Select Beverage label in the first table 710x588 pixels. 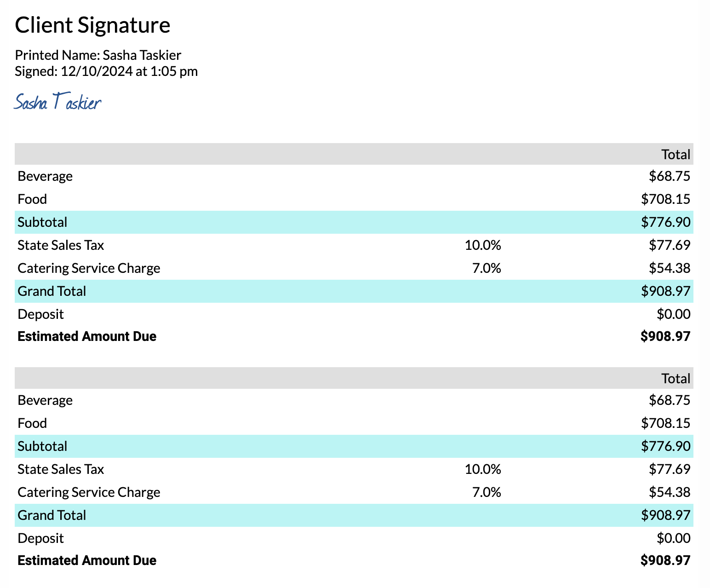tap(45, 176)
